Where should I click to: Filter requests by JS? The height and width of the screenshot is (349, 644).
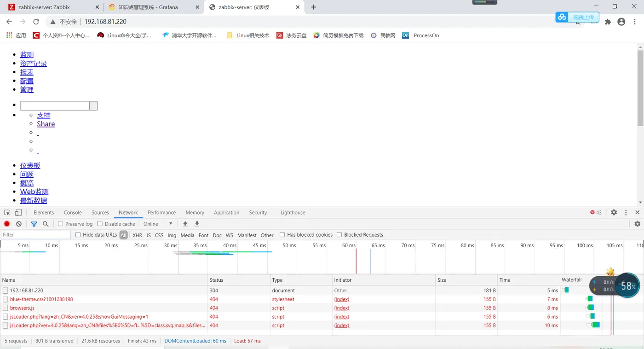[149, 235]
